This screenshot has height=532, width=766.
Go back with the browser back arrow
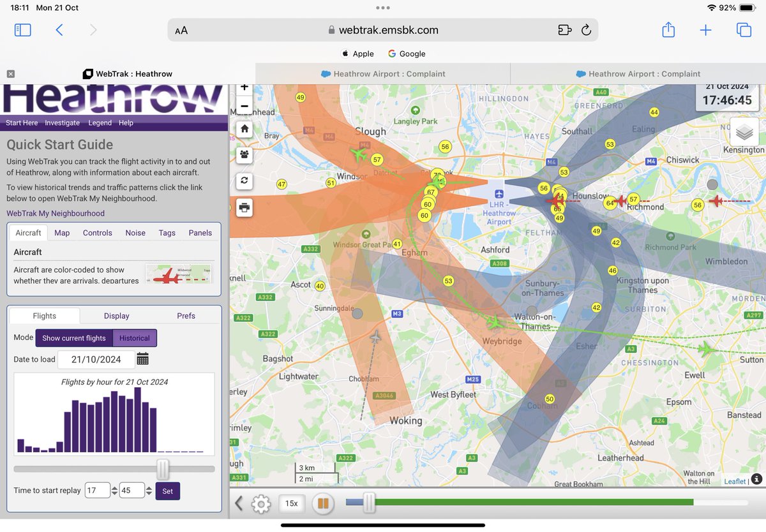coord(59,30)
